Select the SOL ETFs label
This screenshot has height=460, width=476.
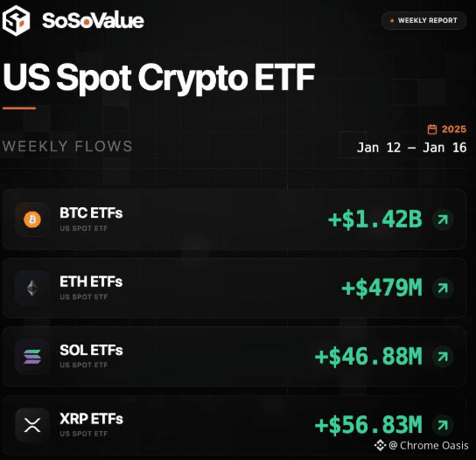pos(91,350)
